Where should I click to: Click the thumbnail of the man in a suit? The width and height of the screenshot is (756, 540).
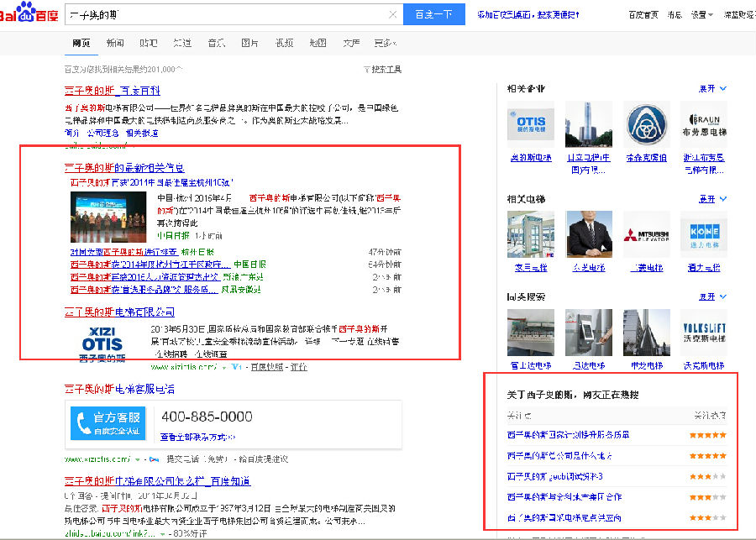point(589,233)
